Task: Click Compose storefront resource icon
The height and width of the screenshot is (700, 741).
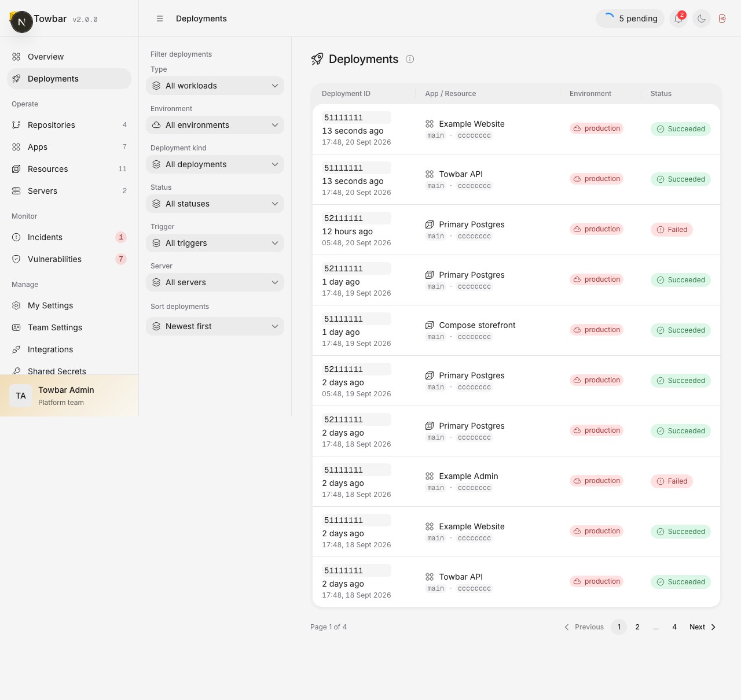Action: pyautogui.click(x=430, y=325)
